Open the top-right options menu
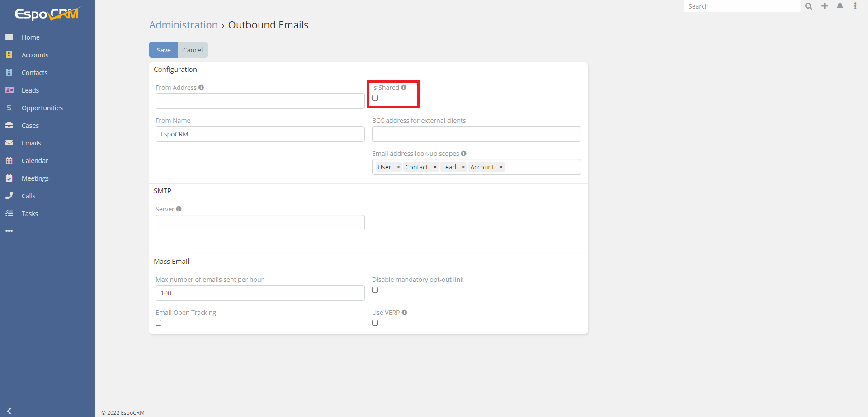Screen dimensions: 868x417 click(x=855, y=6)
